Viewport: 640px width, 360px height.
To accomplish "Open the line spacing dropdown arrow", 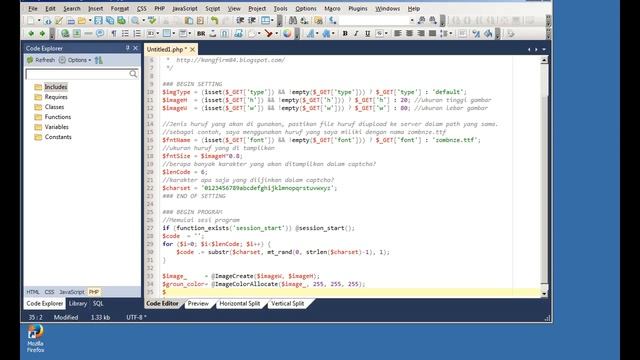I will pos(451,33).
